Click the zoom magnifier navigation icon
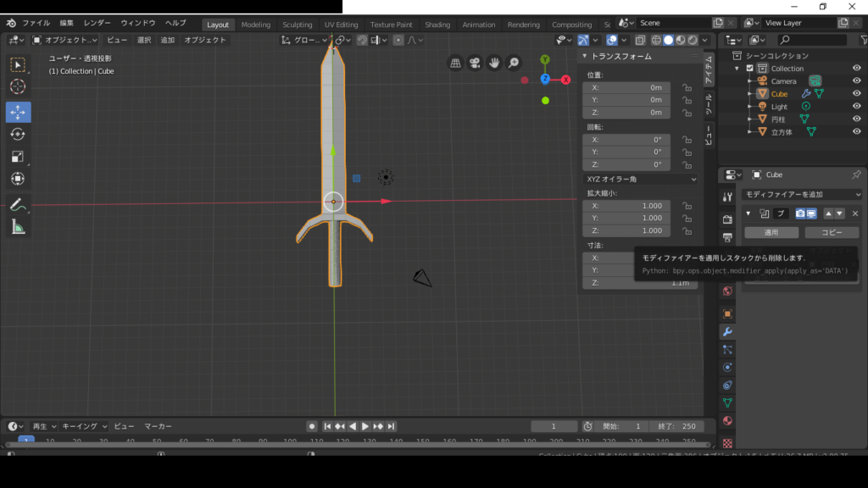 [x=514, y=63]
